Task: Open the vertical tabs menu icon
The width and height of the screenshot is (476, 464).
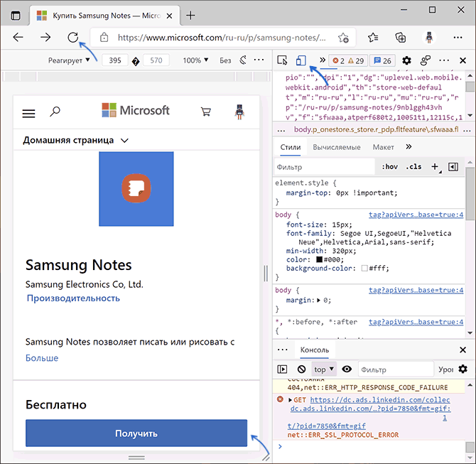Action: (x=16, y=15)
